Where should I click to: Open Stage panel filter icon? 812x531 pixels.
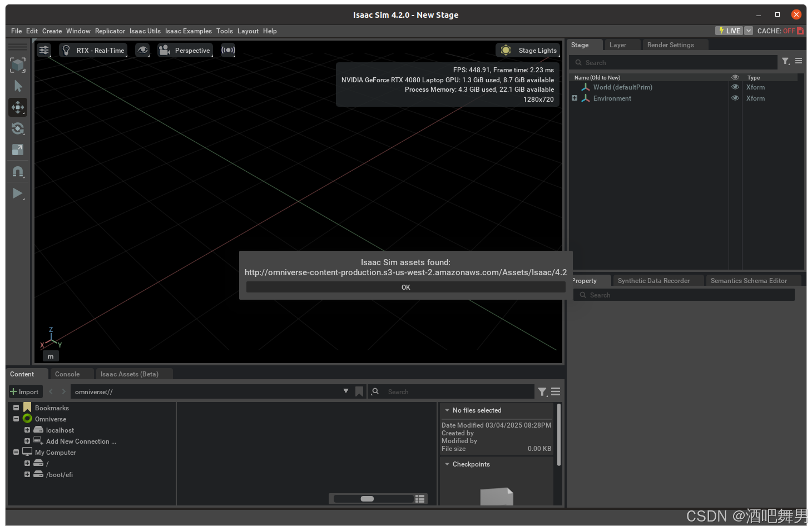click(x=785, y=62)
